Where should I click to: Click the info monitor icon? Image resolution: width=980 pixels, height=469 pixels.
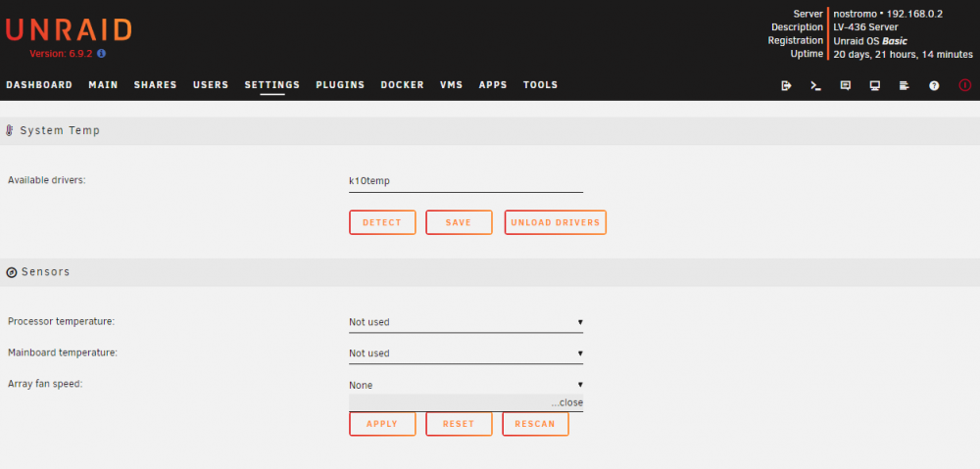(x=875, y=85)
